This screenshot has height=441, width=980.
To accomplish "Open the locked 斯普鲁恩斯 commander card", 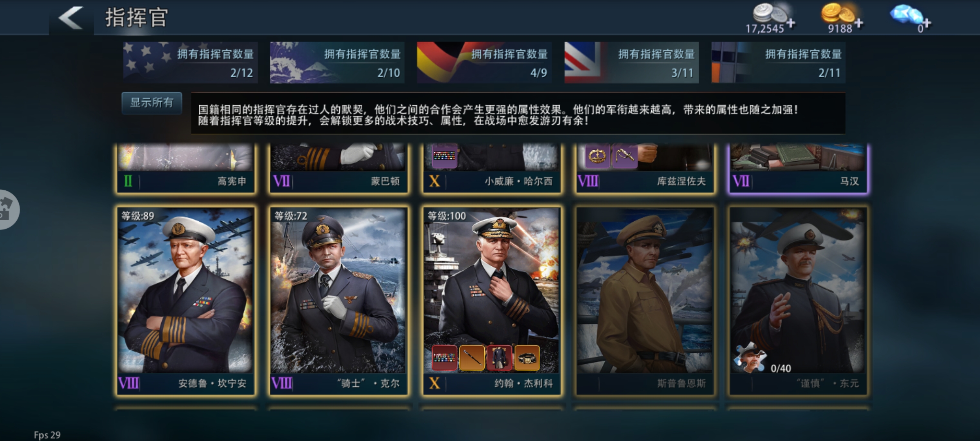I will (645, 301).
